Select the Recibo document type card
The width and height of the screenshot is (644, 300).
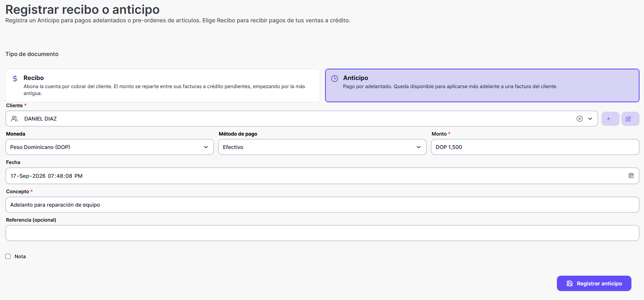pyautogui.click(x=163, y=85)
